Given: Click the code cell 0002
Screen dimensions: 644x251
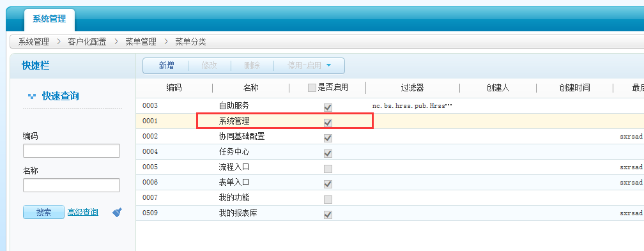Looking at the screenshot, I should click(x=150, y=137).
